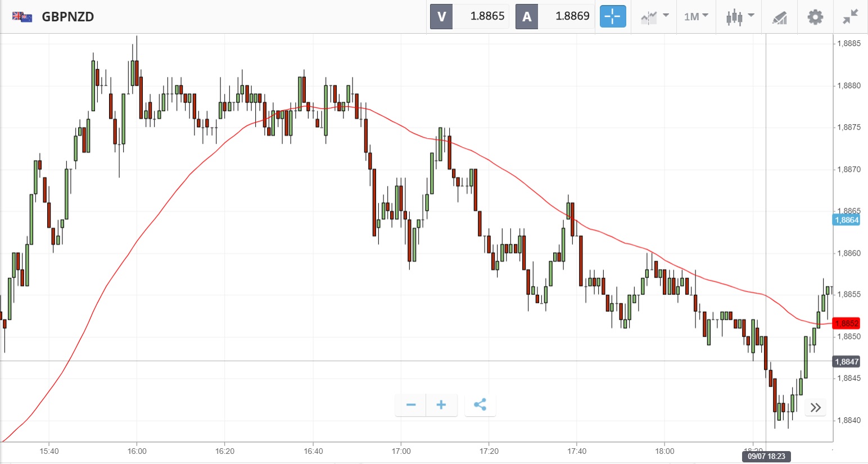Click the 1,8847 crosshair price label
Viewport: 868px width, 464px height.
tap(846, 362)
